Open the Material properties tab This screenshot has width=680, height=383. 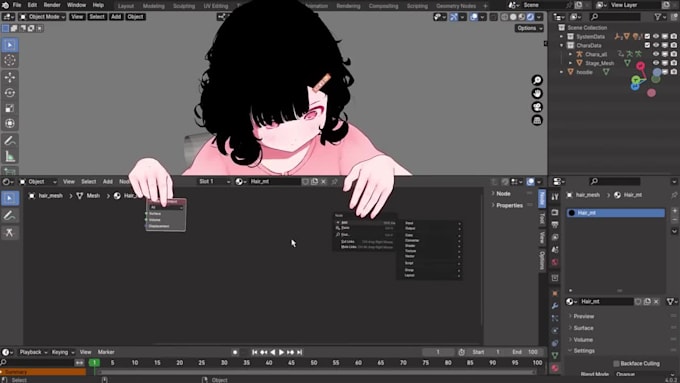pos(555,368)
